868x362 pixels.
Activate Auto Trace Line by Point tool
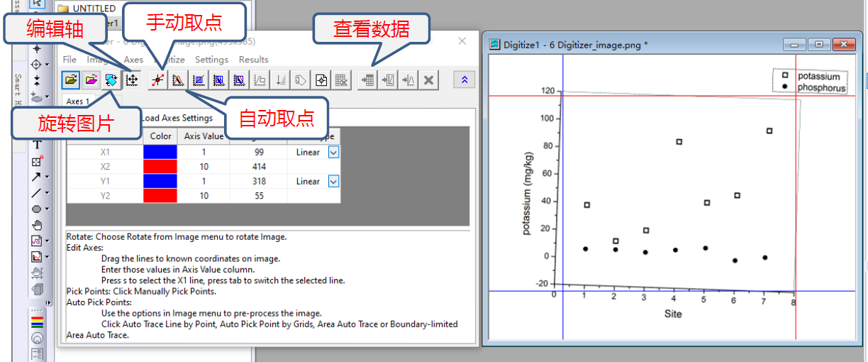coord(178,80)
